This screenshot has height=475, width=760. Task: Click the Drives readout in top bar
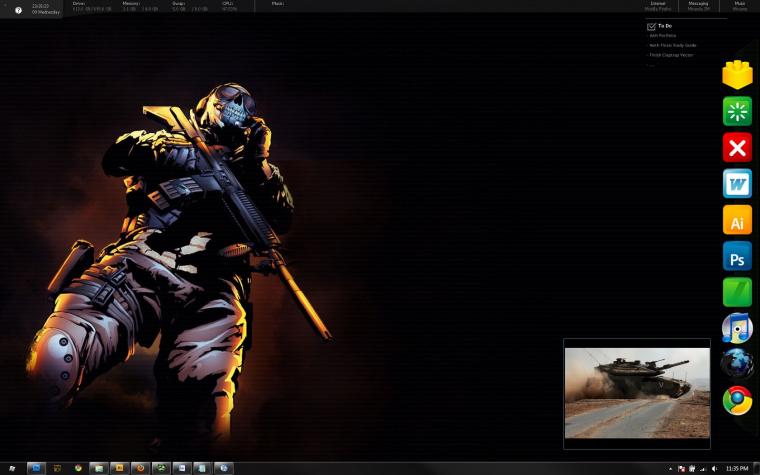pyautogui.click(x=92, y=6)
